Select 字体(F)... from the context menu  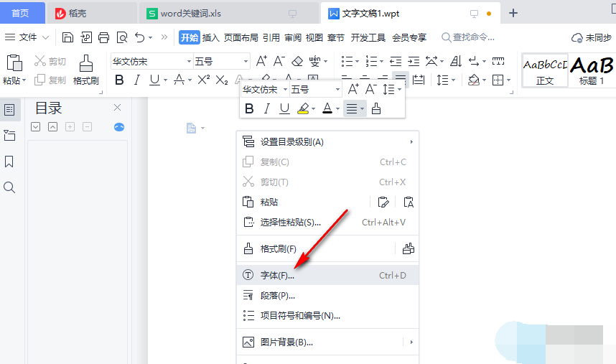pyautogui.click(x=277, y=275)
